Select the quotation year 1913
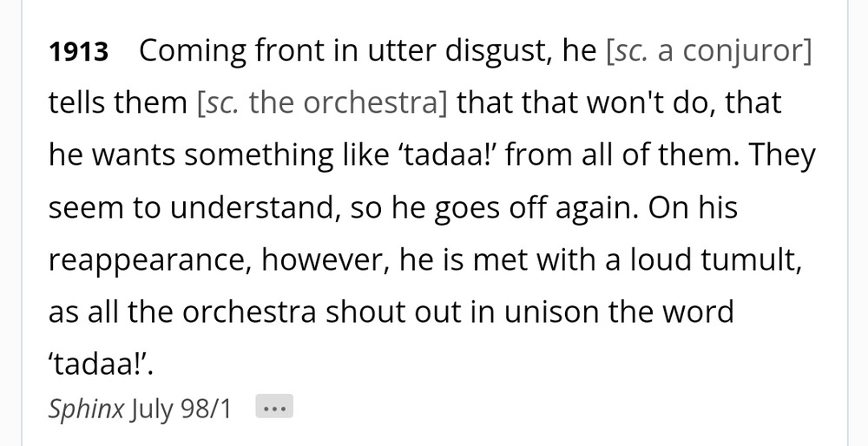 (x=78, y=52)
